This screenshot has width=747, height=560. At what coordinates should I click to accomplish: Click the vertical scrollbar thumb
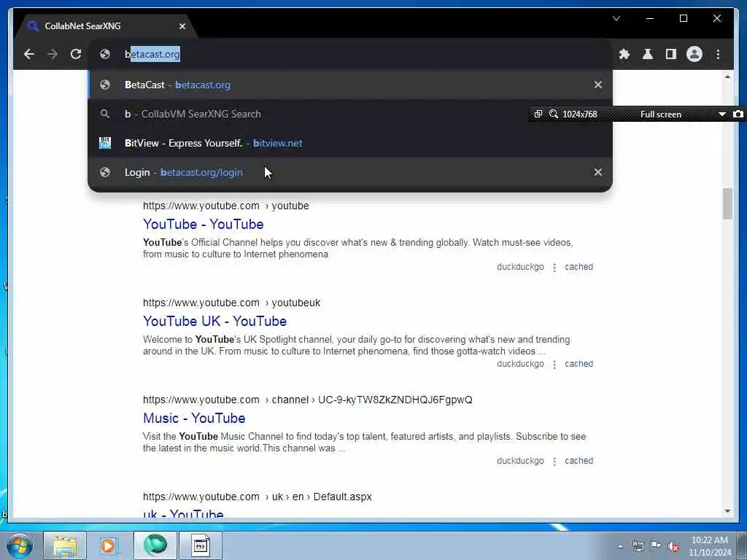[727, 204]
